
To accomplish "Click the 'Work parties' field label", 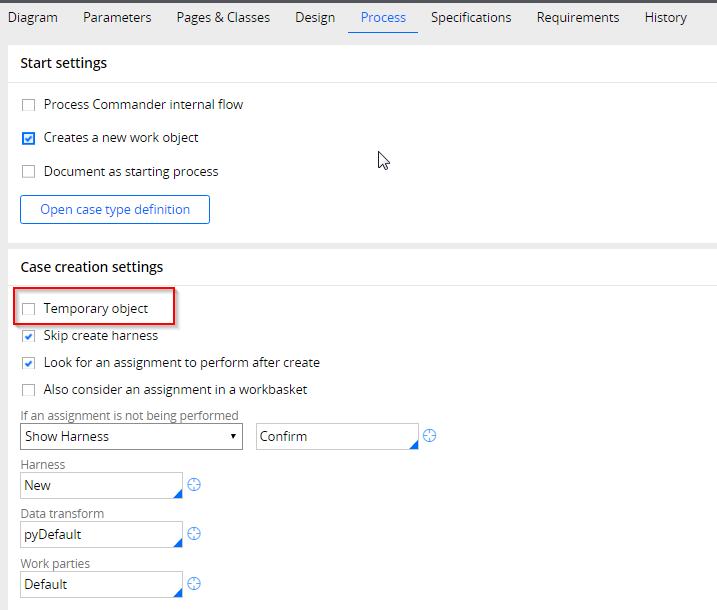I will pyautogui.click(x=55, y=563).
